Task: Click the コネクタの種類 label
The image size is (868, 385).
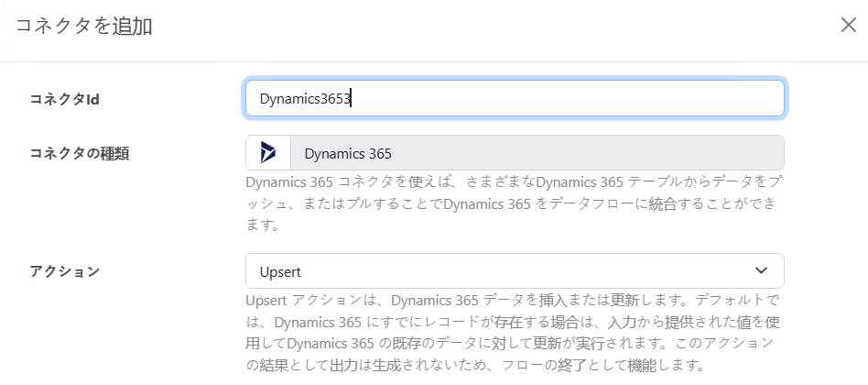Action: (x=80, y=153)
